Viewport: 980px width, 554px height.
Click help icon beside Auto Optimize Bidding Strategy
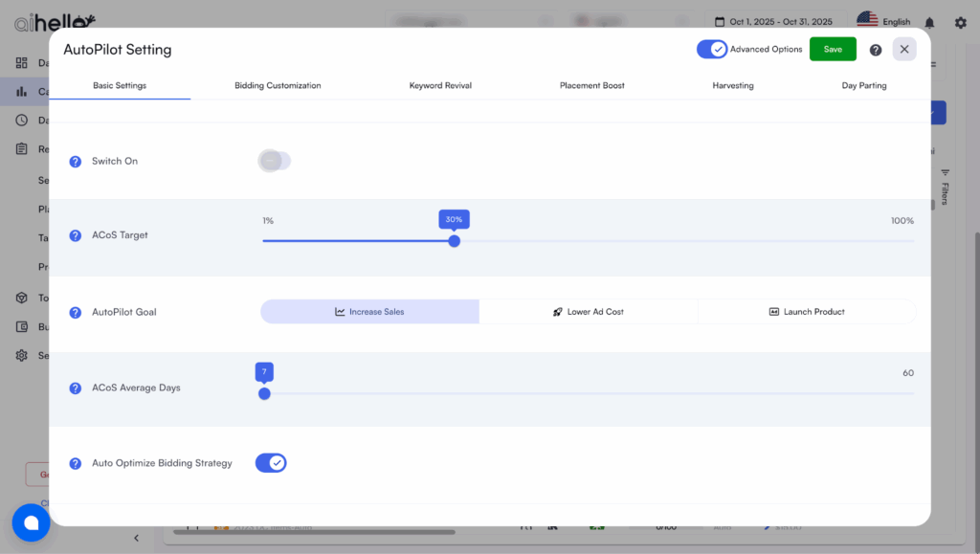pyautogui.click(x=76, y=463)
